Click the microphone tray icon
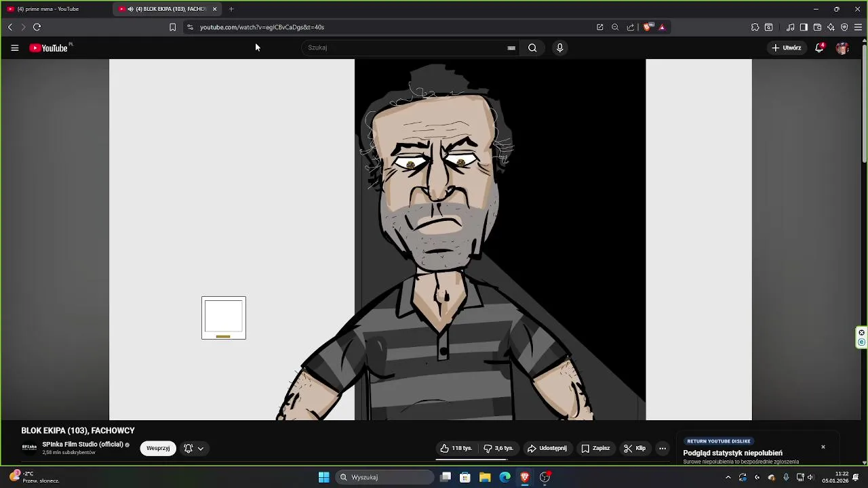This screenshot has width=868, height=488. [x=786, y=477]
